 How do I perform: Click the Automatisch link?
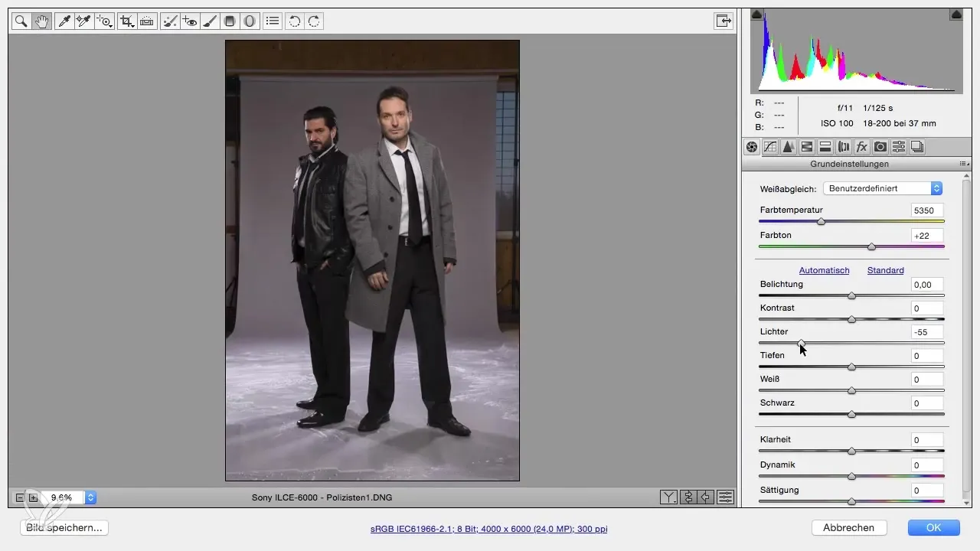click(x=824, y=270)
